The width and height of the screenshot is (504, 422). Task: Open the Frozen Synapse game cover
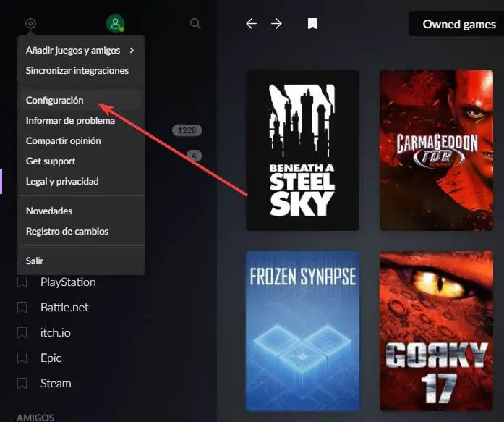pyautogui.click(x=302, y=332)
